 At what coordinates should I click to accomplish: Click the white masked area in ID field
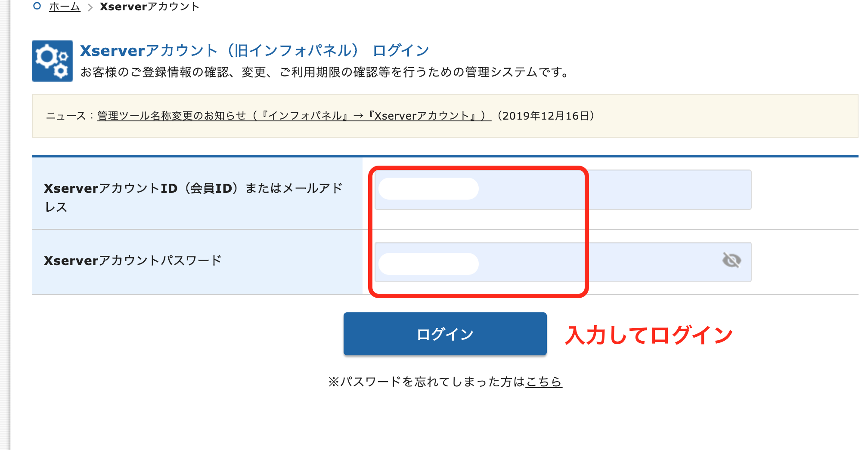[428, 188]
